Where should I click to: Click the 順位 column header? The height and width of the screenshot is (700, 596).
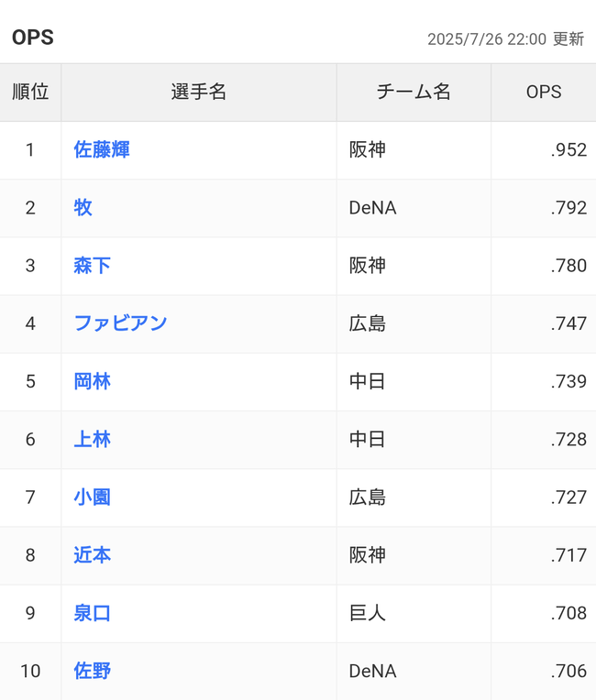pos(30,93)
